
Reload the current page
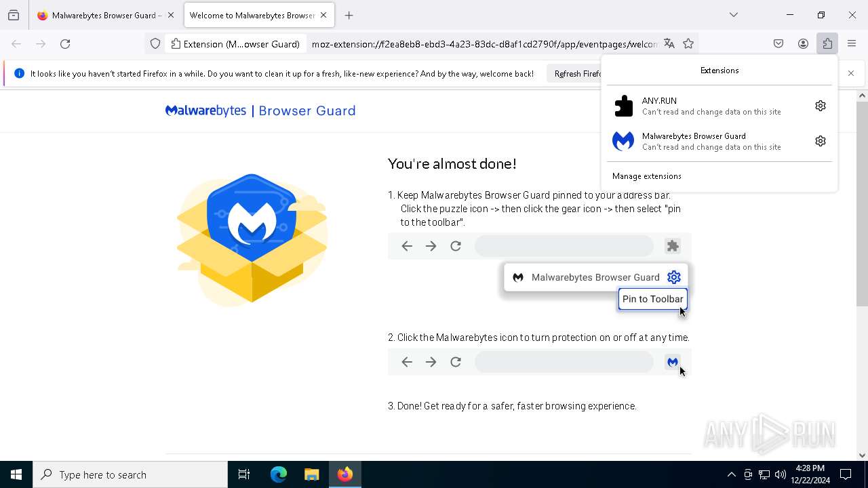65,44
